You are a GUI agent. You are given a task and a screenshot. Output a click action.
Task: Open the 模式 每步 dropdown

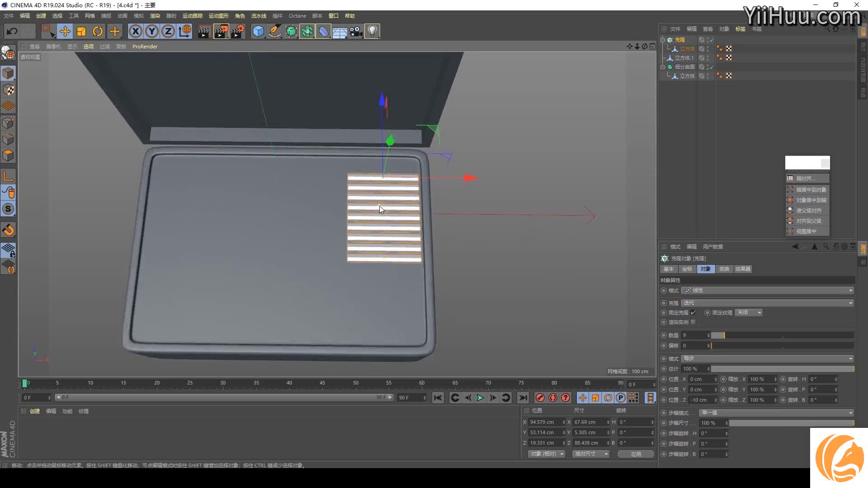pos(768,358)
